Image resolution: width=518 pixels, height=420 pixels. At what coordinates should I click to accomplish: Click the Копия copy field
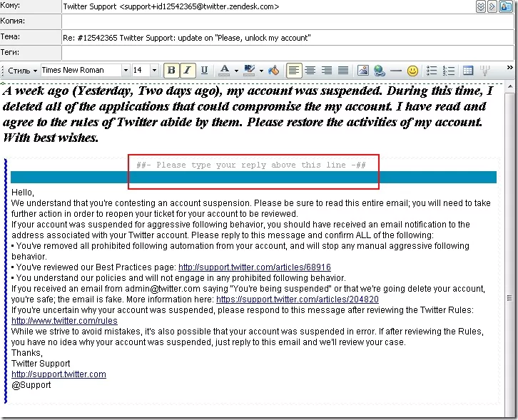pos(288,21)
